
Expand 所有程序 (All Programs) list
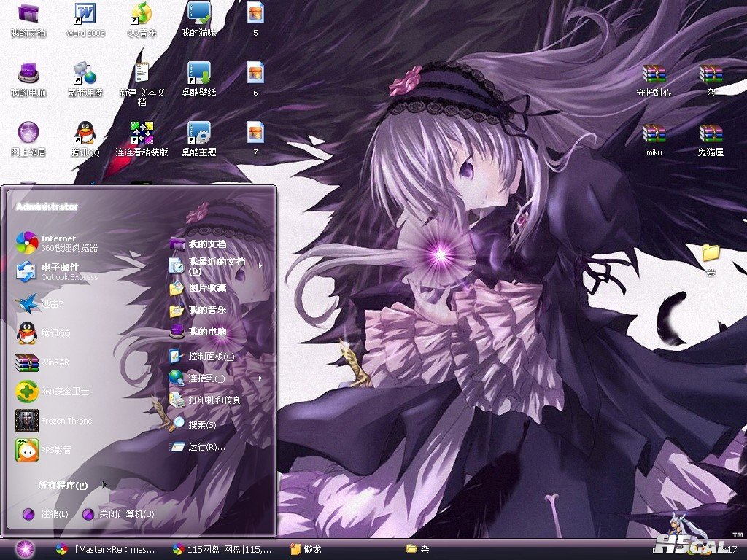[x=64, y=486]
